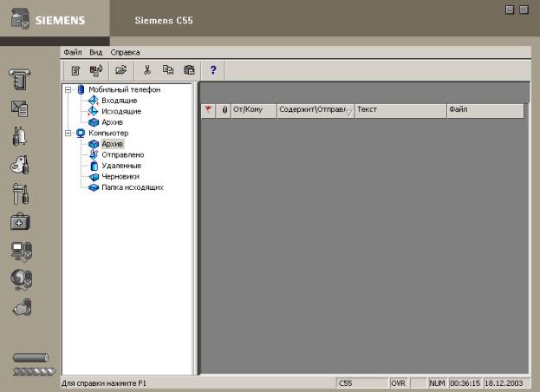
Task: Click the Siemens C55 title text
Action: tap(164, 21)
